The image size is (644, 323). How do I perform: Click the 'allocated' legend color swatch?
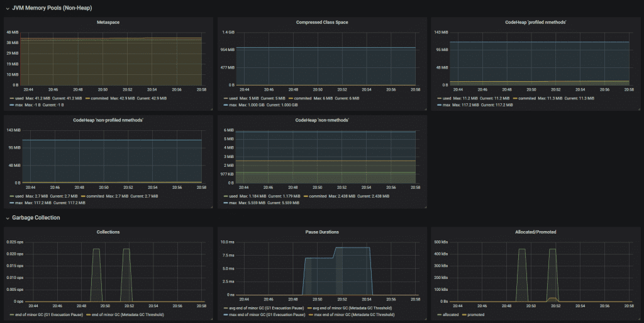click(x=440, y=314)
